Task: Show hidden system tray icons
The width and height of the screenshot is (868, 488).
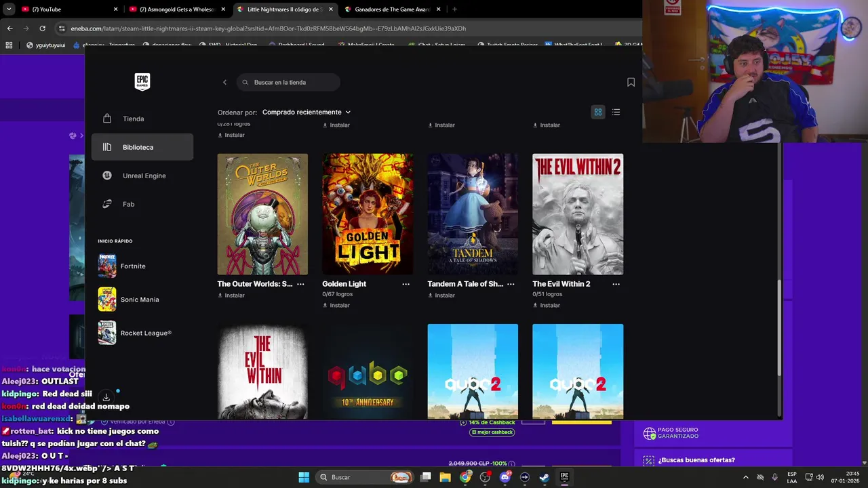Action: [x=745, y=477]
